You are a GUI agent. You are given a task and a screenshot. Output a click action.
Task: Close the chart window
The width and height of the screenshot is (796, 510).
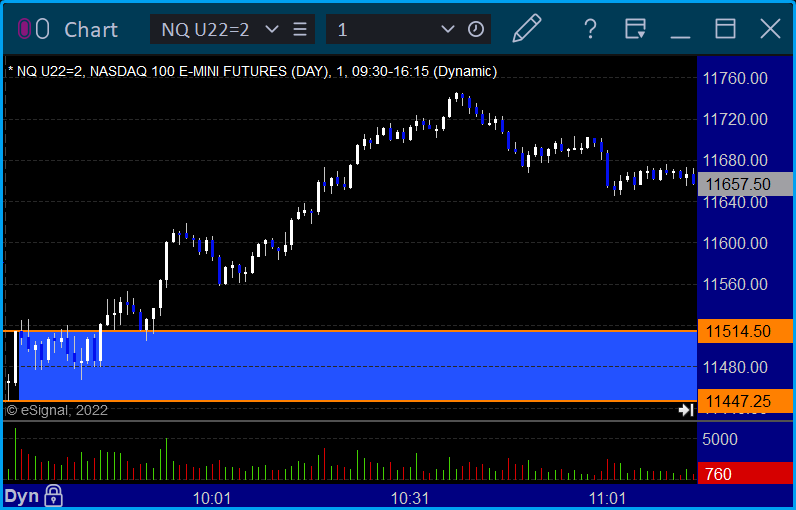coord(770,29)
